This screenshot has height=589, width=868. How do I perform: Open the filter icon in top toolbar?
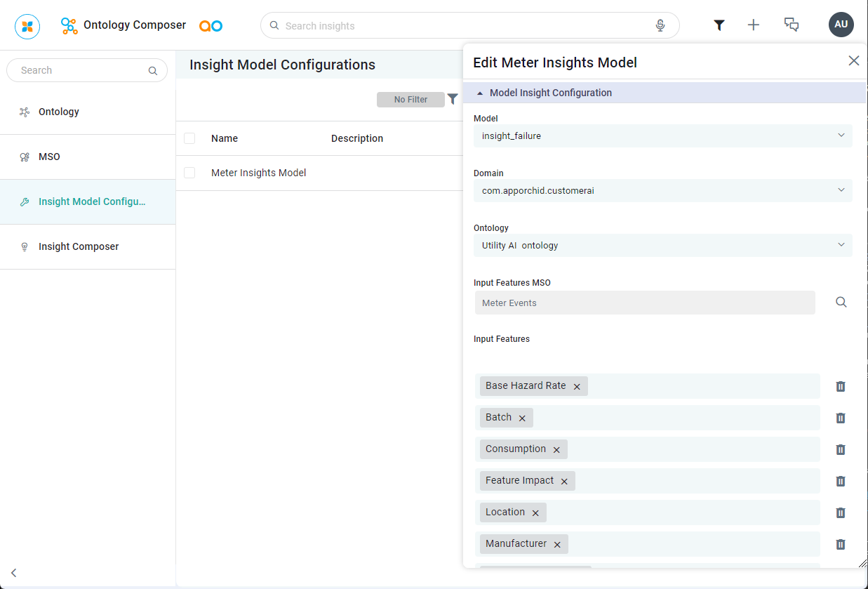click(x=719, y=25)
